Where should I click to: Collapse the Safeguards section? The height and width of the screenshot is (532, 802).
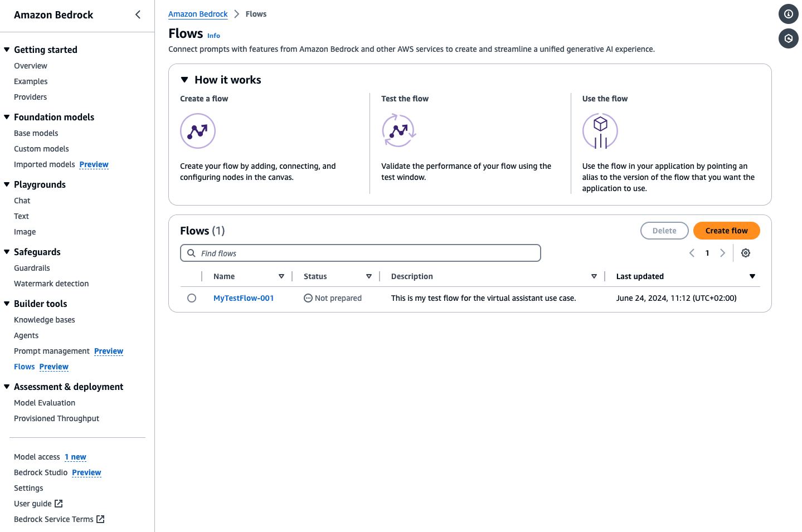pyautogui.click(x=7, y=252)
